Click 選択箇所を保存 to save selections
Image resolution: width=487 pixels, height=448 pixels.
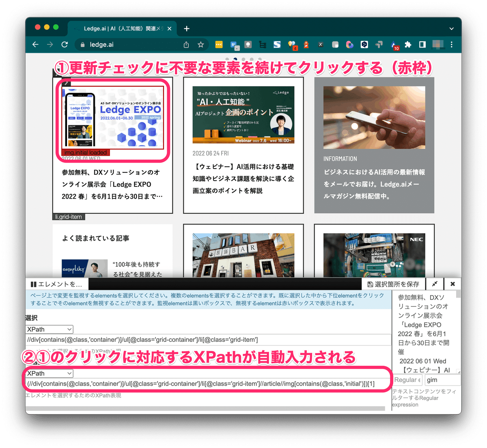point(393,284)
